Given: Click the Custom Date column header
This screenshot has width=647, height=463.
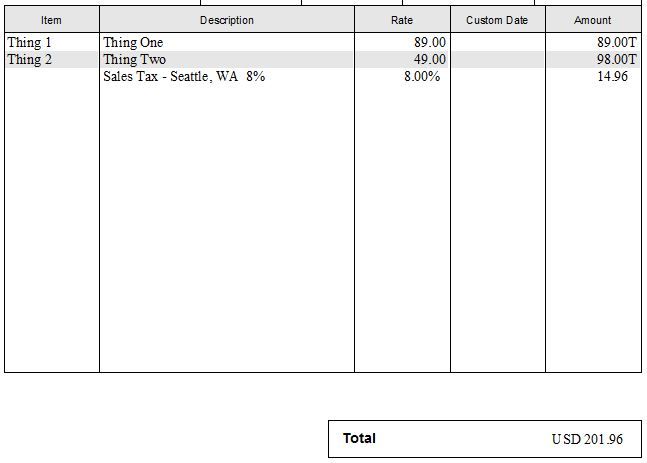Looking at the screenshot, I should (x=497, y=20).
